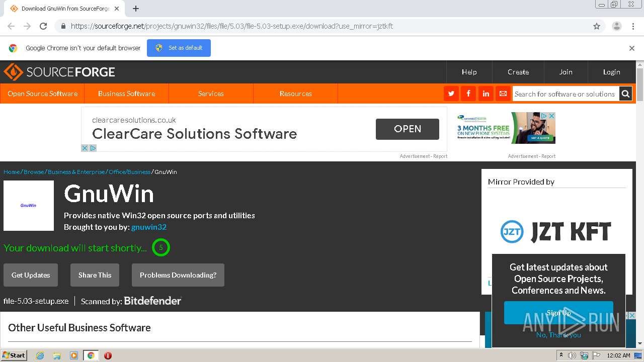The width and height of the screenshot is (644, 362).
Task: Open the Create menu item
Action: click(x=518, y=72)
